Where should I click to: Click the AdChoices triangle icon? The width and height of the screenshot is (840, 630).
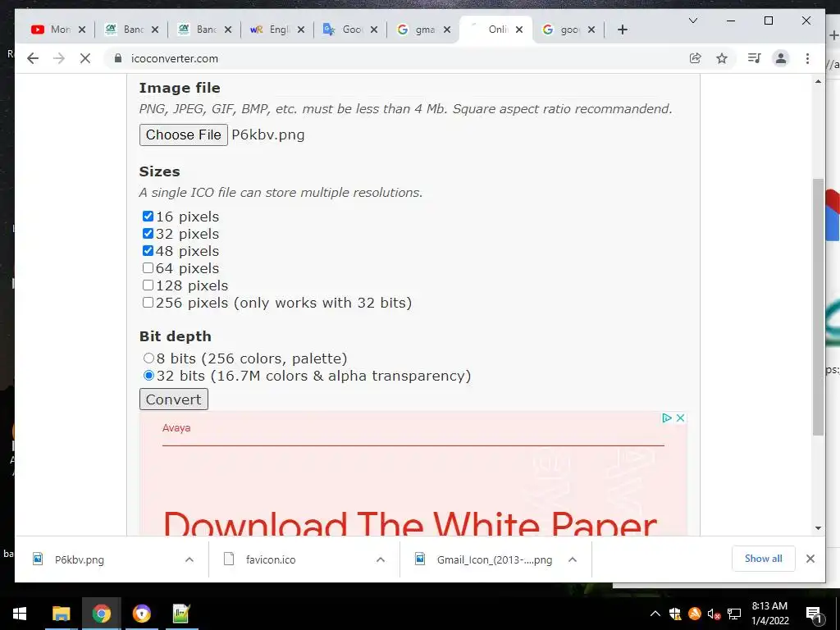pyautogui.click(x=667, y=418)
